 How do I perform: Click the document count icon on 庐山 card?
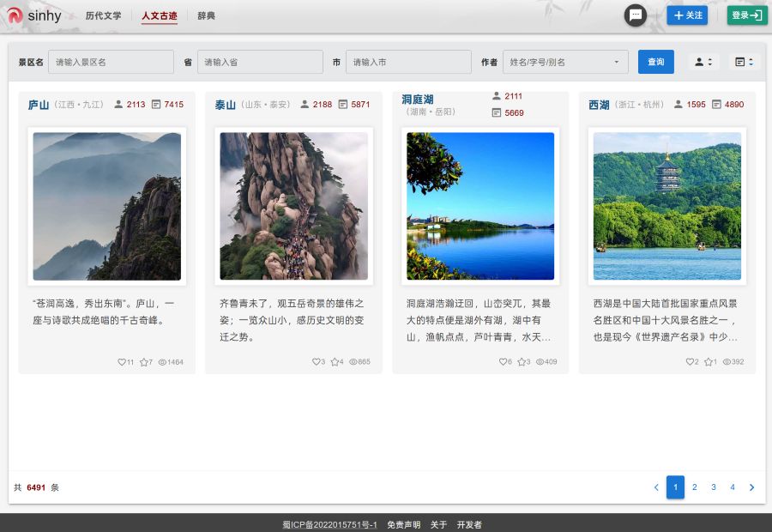(156, 105)
